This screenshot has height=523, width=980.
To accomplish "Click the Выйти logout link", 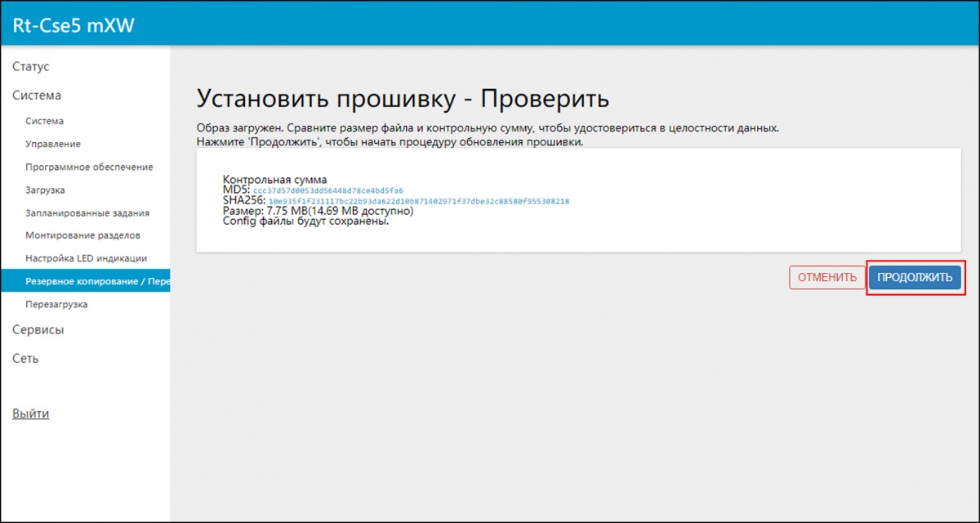I will pyautogui.click(x=30, y=413).
